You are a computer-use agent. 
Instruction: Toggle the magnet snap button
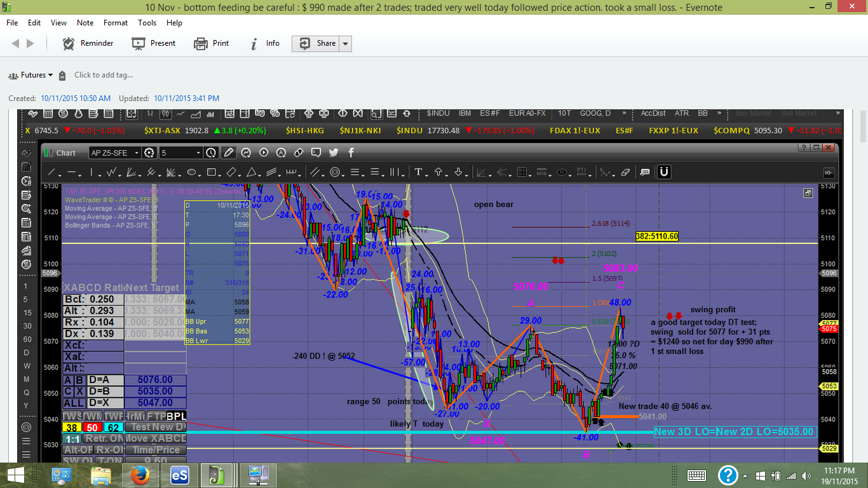pyautogui.click(x=664, y=172)
